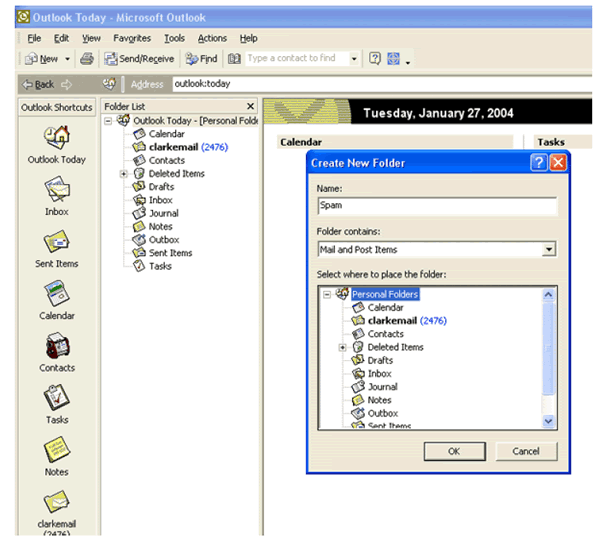This screenshot has width=600, height=548.
Task: Select Tasks in the Folder List
Action: tap(160, 266)
